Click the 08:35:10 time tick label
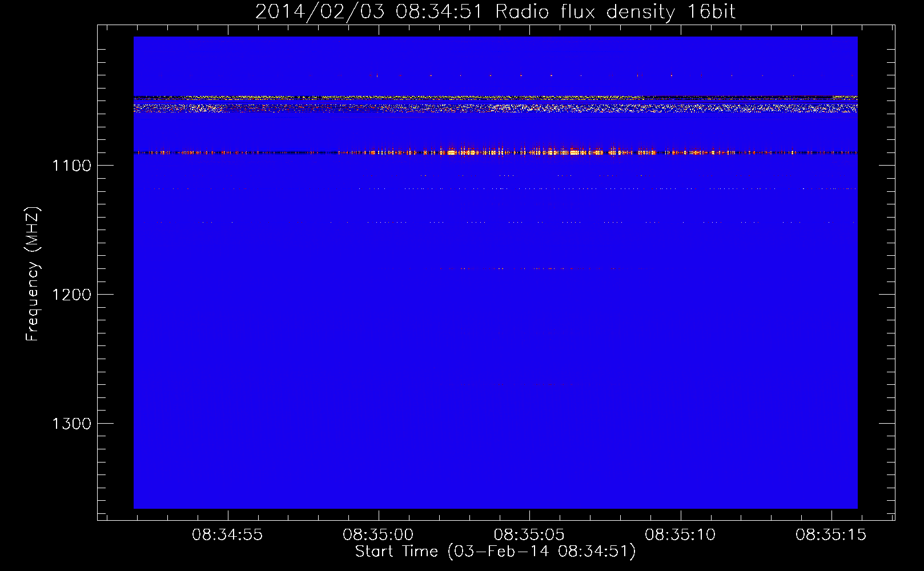 click(680, 535)
